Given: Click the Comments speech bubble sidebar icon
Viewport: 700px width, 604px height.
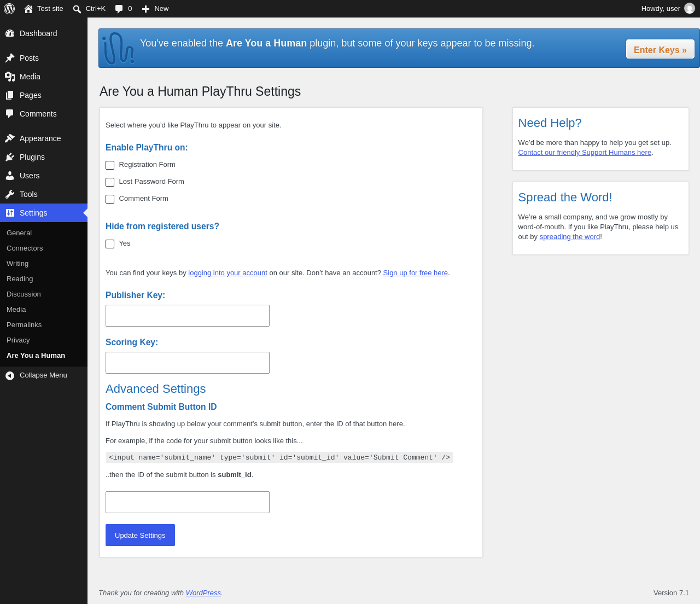Looking at the screenshot, I should (10, 114).
